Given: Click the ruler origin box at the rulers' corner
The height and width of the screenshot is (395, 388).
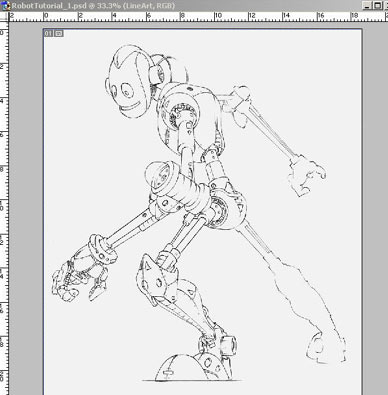Looking at the screenshot, I should click(x=4, y=17).
